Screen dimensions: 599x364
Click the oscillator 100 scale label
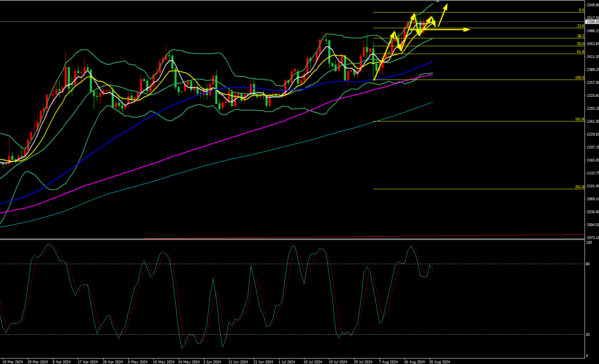(589, 243)
